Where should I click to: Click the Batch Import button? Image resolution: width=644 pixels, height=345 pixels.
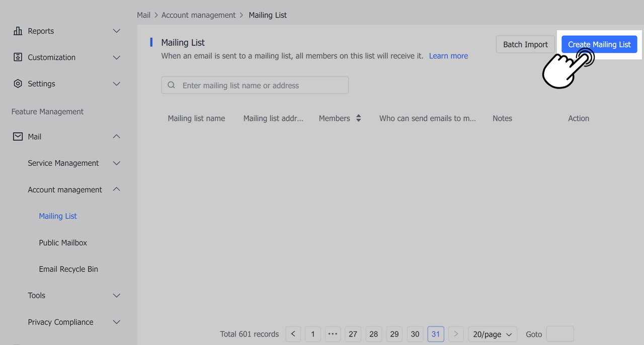click(x=525, y=44)
